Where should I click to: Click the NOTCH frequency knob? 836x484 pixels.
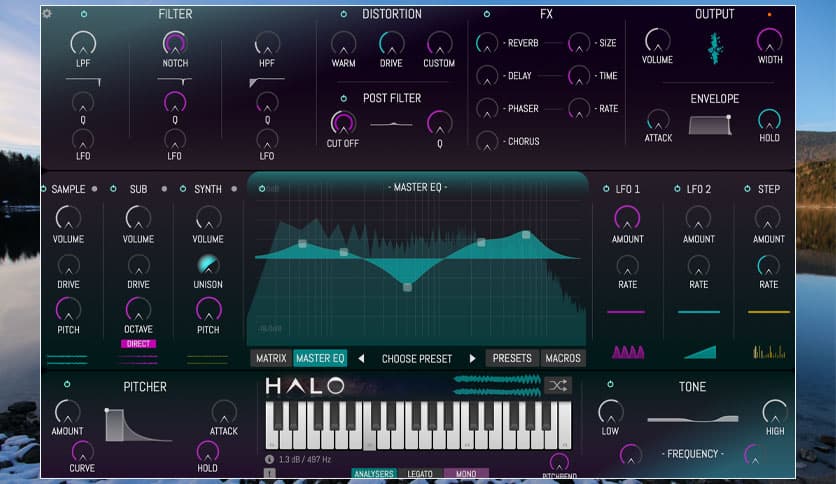pyautogui.click(x=175, y=43)
